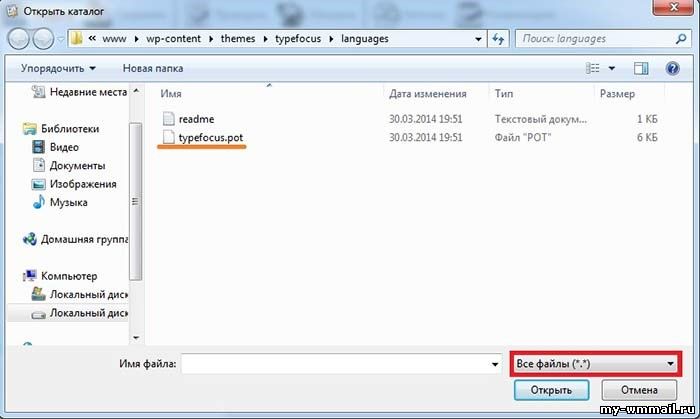Click the Компьютер monitor icon
The height and width of the screenshot is (419, 700).
(29, 276)
